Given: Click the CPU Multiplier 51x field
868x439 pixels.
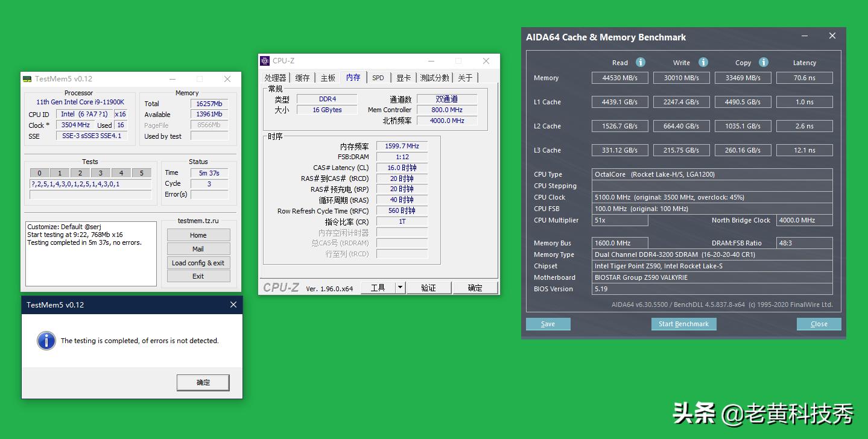Looking at the screenshot, I should 620,220.
